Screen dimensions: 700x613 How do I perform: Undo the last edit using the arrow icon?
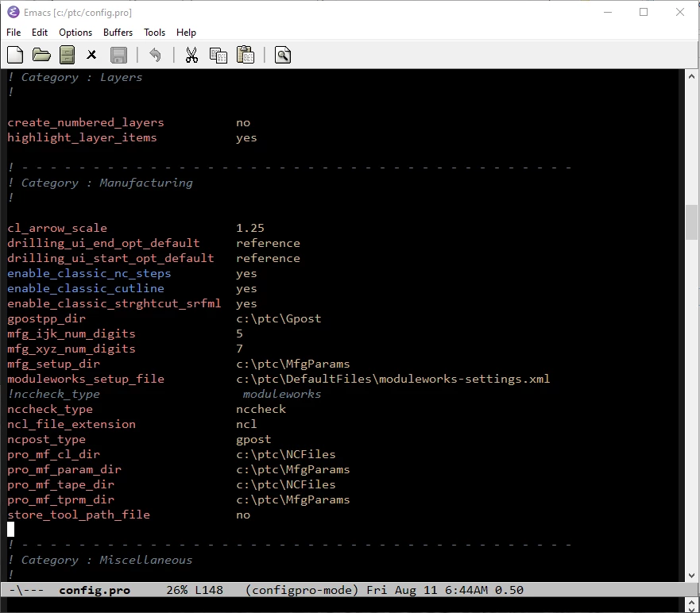click(156, 54)
